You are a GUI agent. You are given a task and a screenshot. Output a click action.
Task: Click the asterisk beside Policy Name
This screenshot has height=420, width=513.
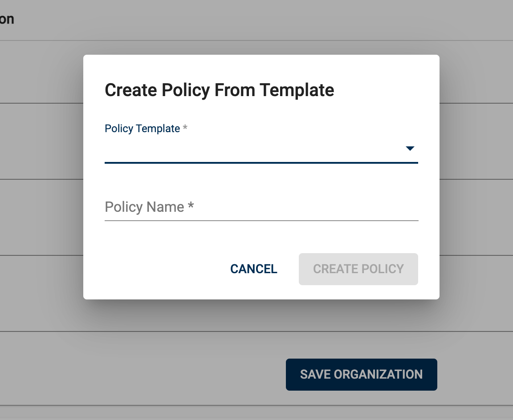pyautogui.click(x=191, y=207)
